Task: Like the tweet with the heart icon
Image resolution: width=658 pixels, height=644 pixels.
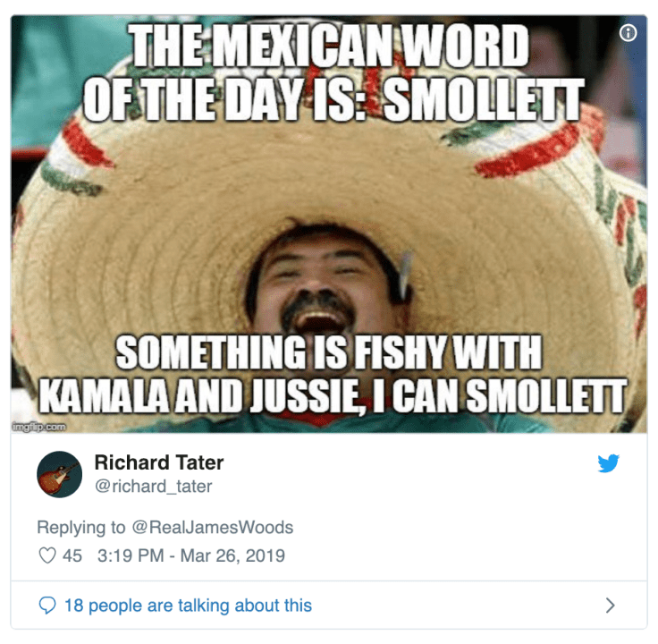Action: [47, 555]
